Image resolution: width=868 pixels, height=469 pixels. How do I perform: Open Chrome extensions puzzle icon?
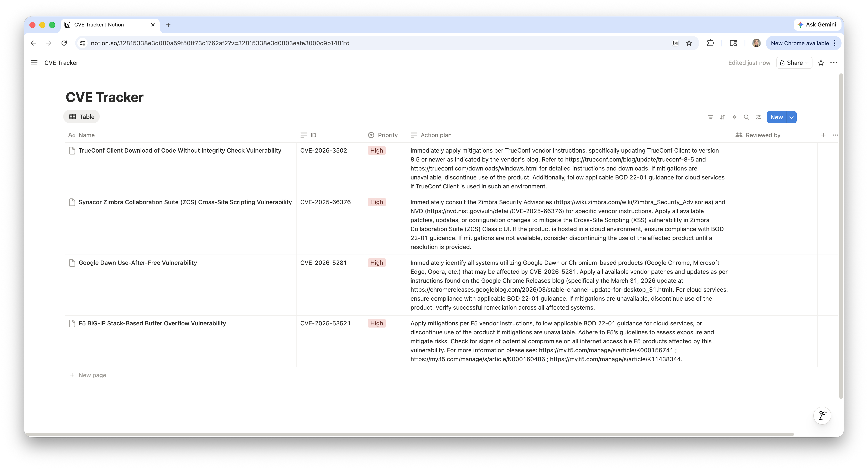(x=710, y=43)
